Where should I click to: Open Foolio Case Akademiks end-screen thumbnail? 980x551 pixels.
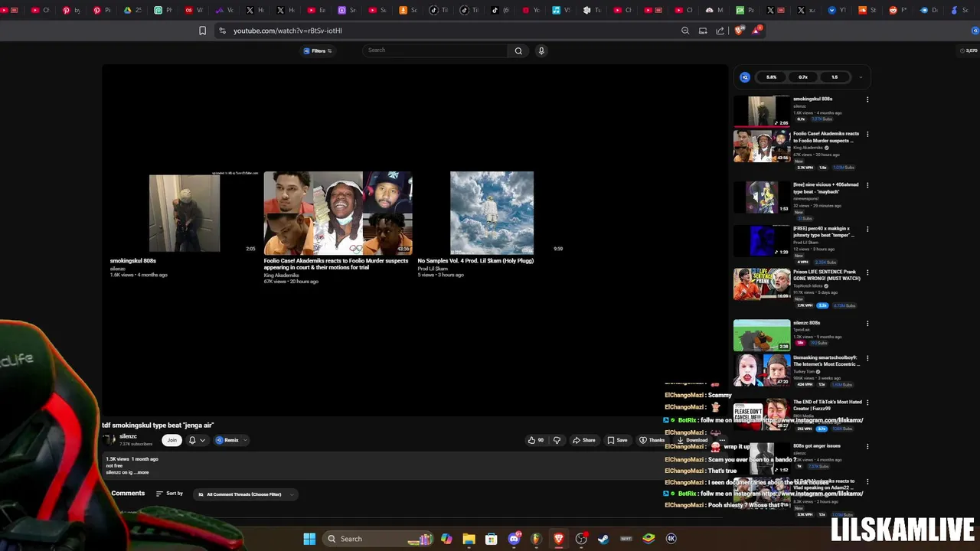pos(338,214)
